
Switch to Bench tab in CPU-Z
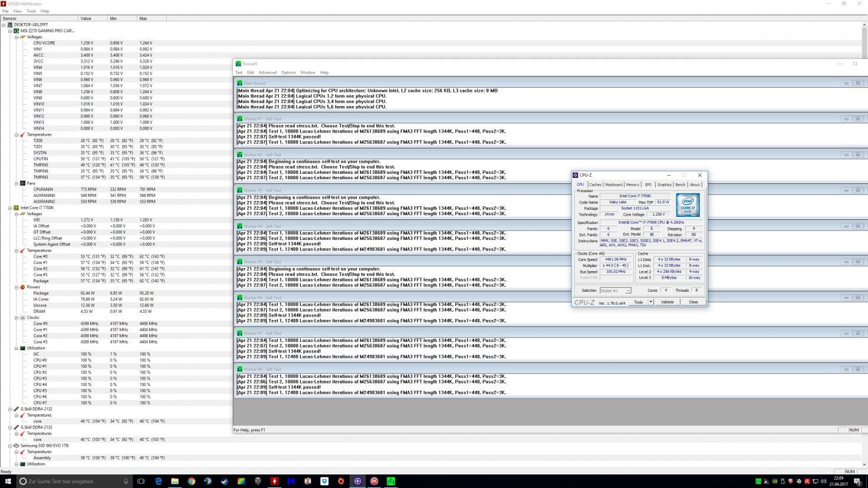coord(680,184)
